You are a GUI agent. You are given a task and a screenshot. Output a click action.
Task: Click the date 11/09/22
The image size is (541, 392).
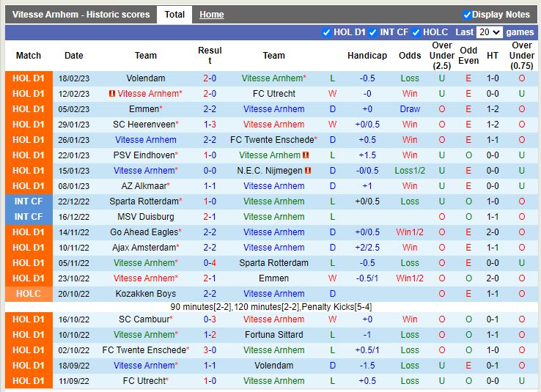[x=74, y=381]
